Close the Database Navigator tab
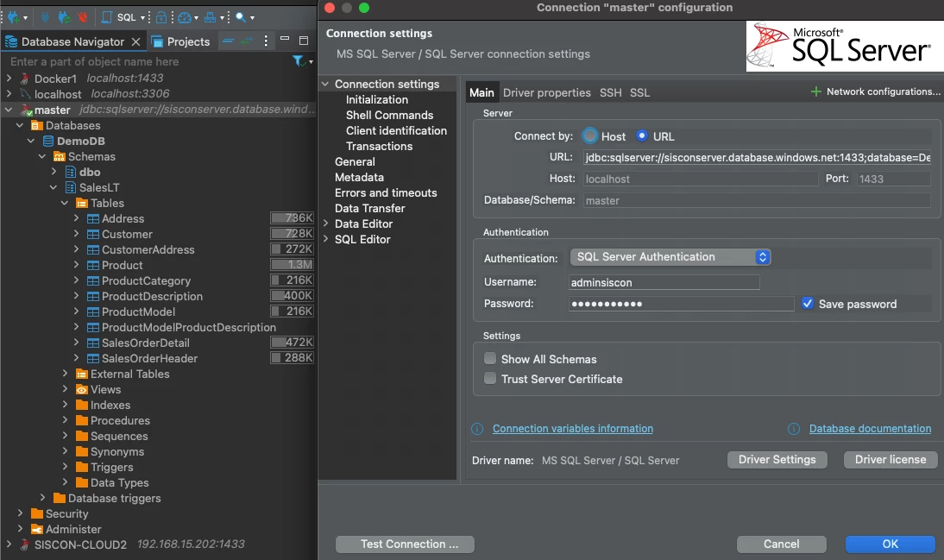The height and width of the screenshot is (560, 944). coord(135,41)
